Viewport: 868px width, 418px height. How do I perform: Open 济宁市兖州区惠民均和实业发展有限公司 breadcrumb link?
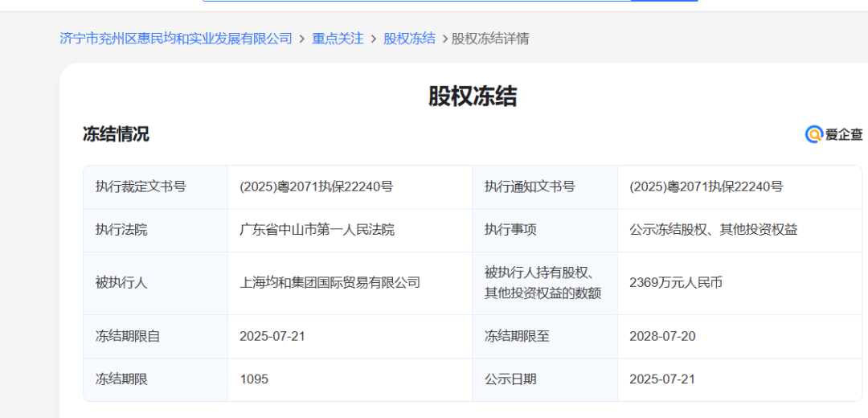(175, 39)
